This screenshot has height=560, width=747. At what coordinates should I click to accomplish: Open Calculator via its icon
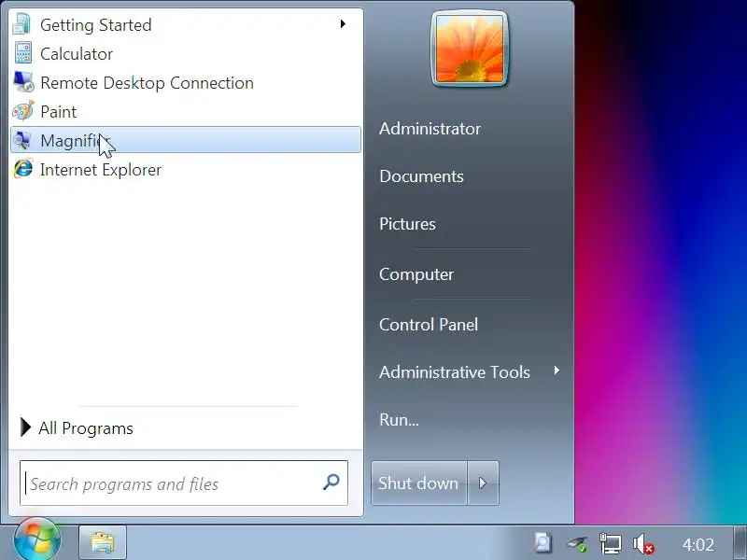tap(22, 53)
